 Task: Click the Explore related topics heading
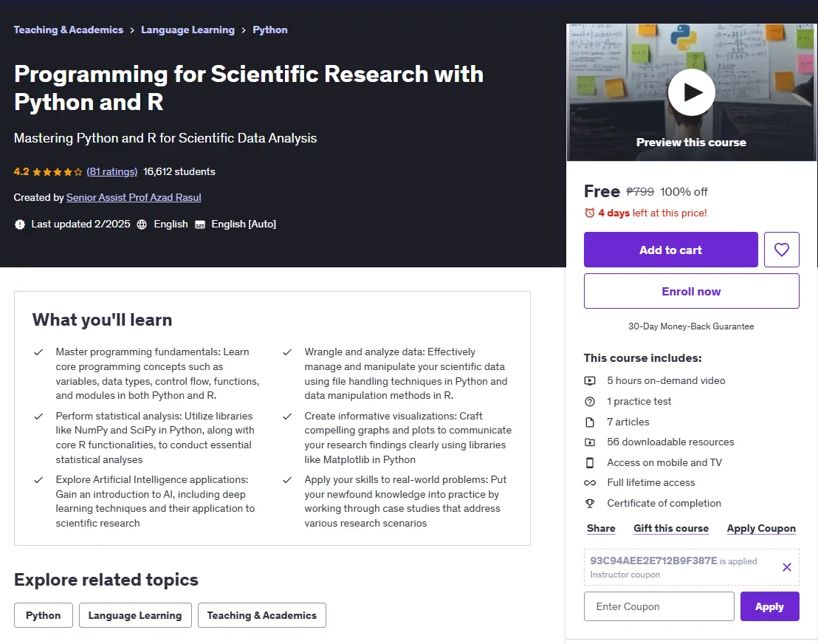point(106,580)
